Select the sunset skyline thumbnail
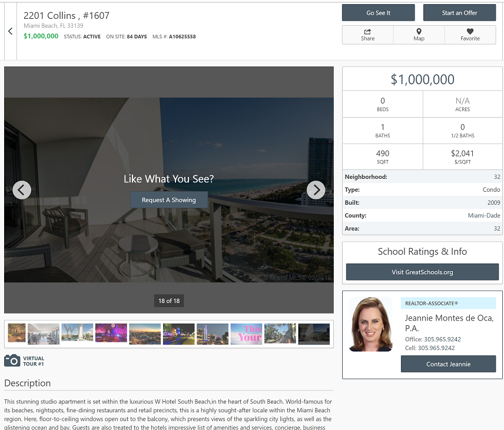Screen dimensions: 504x430 [145, 334]
